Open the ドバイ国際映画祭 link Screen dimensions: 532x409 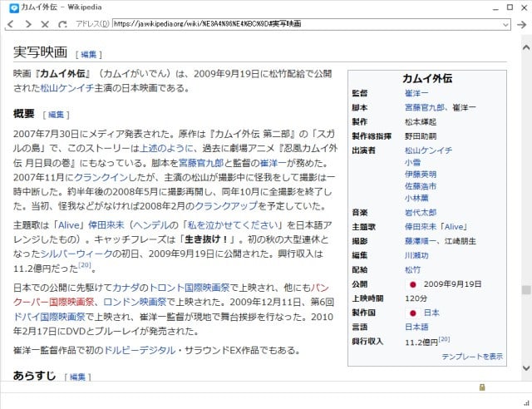pyautogui.click(x=49, y=317)
